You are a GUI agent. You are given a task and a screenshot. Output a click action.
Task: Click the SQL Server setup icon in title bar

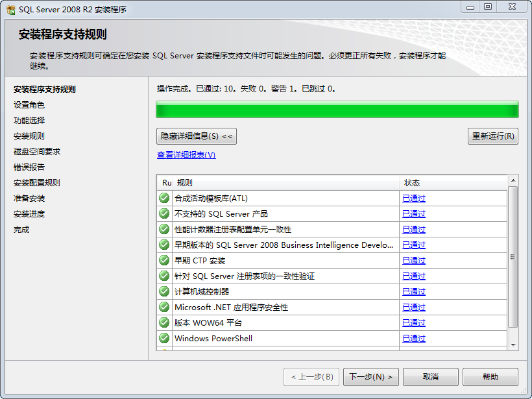pyautogui.click(x=11, y=10)
